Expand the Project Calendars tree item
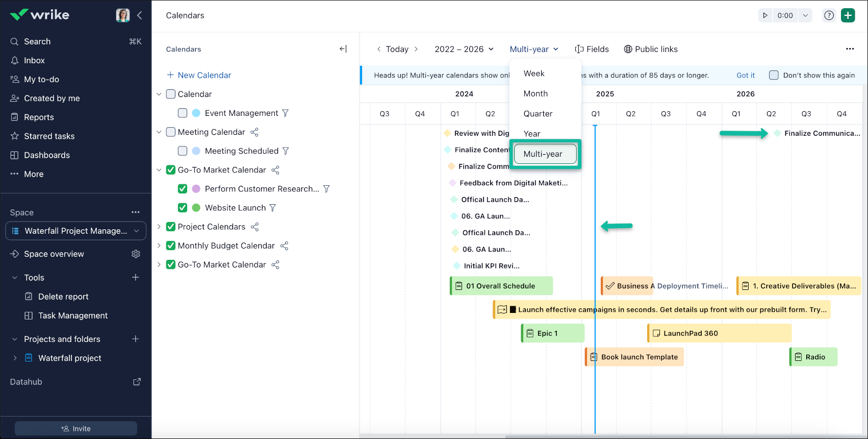 coord(159,227)
